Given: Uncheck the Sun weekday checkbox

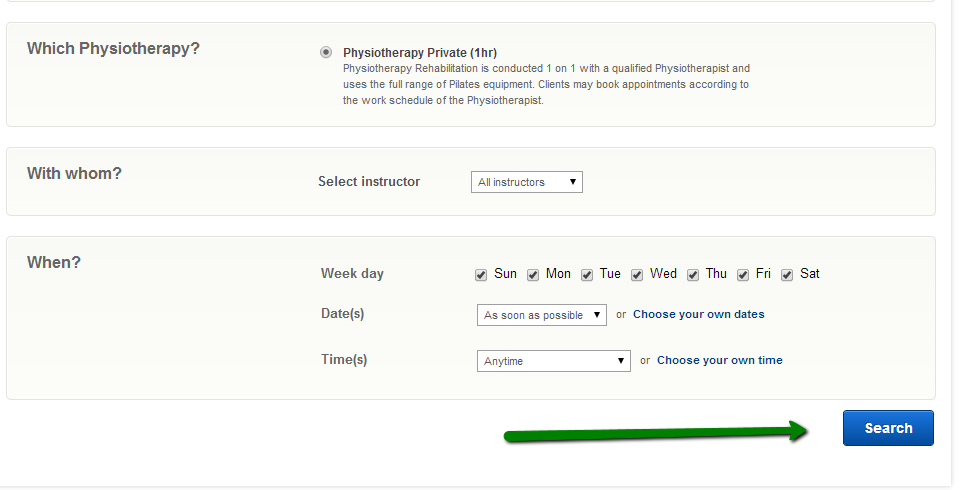Looking at the screenshot, I should 481,275.
